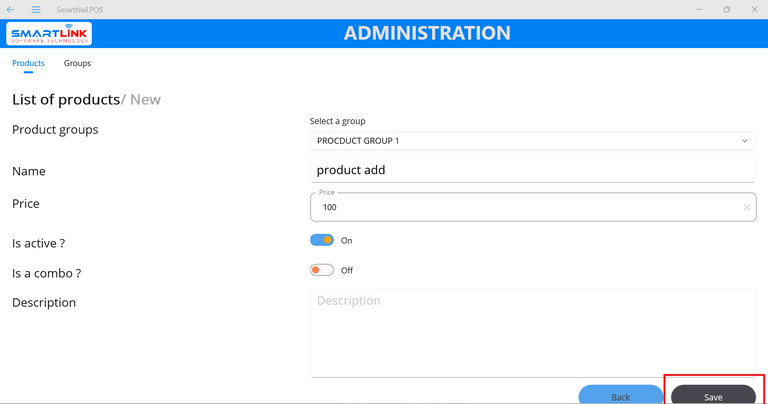Close the SmartNail.POS window
768x404 pixels.
pos(754,9)
